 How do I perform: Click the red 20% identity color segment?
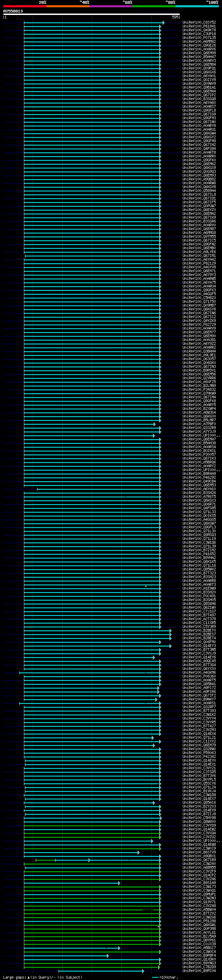pyautogui.click(x=25, y=6)
